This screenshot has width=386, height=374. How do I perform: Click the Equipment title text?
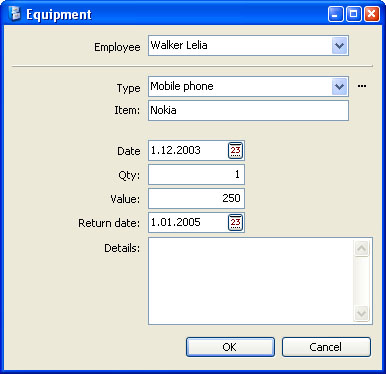pyautogui.click(x=59, y=15)
